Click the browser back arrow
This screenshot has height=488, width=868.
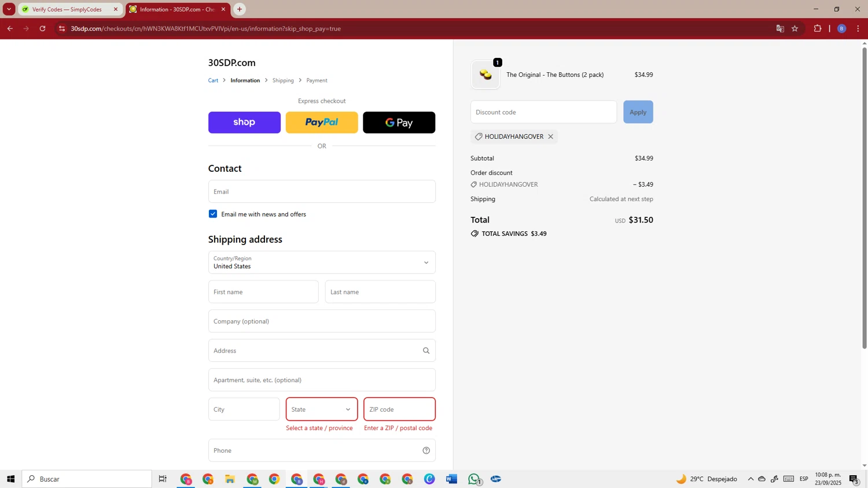coord(10,28)
